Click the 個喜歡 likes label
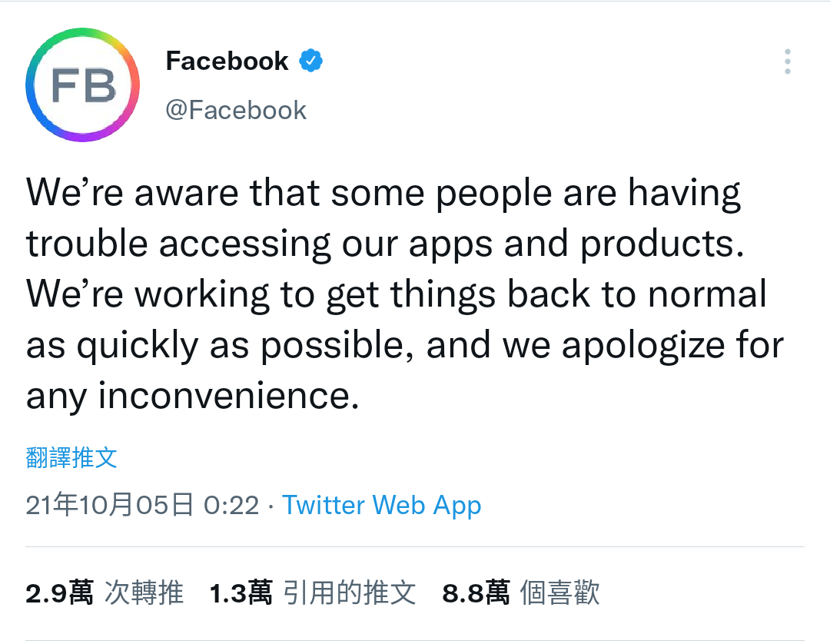The height and width of the screenshot is (644, 830). click(x=560, y=593)
